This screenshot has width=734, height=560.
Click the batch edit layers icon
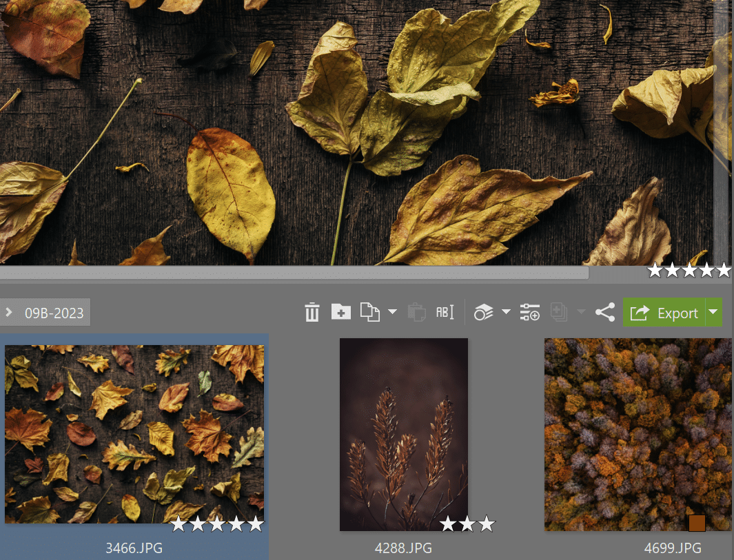pos(484,313)
